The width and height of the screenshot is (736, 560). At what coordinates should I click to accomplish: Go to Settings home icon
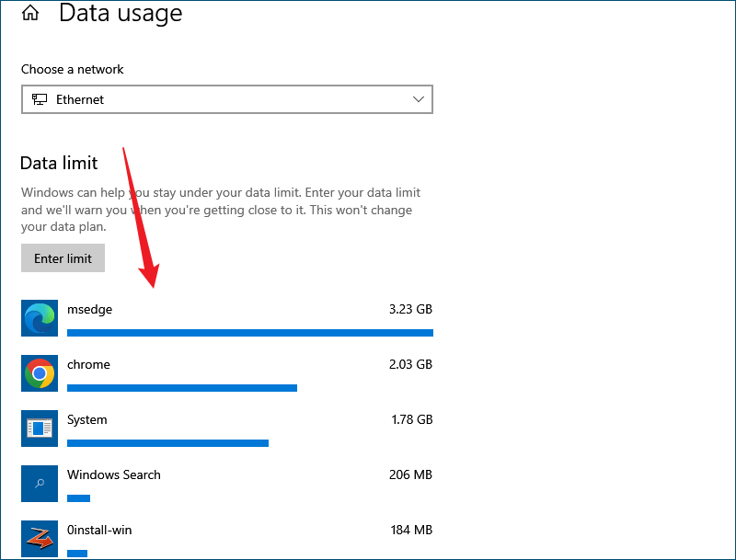click(x=30, y=13)
